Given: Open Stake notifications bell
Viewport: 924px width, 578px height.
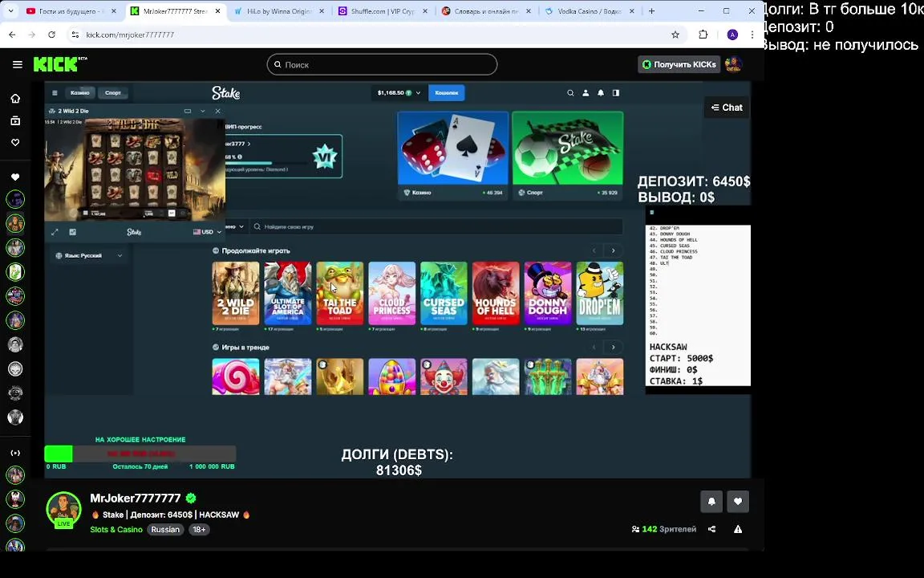Looking at the screenshot, I should (601, 92).
